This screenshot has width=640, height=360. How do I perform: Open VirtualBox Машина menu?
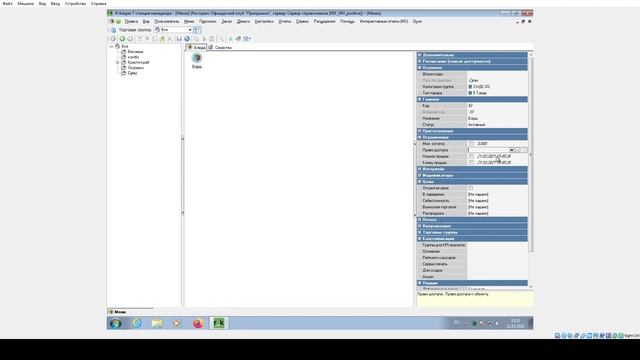(25, 3)
